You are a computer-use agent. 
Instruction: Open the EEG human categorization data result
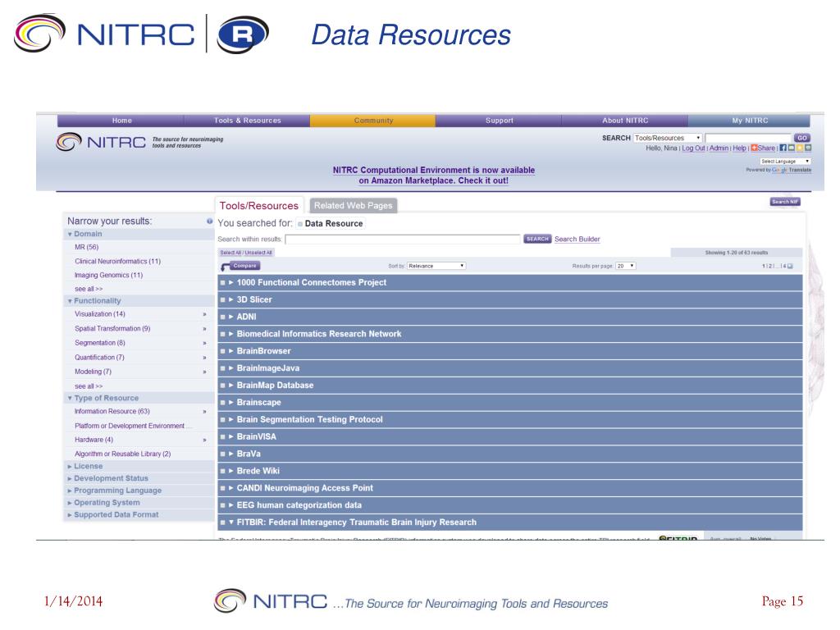pos(299,505)
